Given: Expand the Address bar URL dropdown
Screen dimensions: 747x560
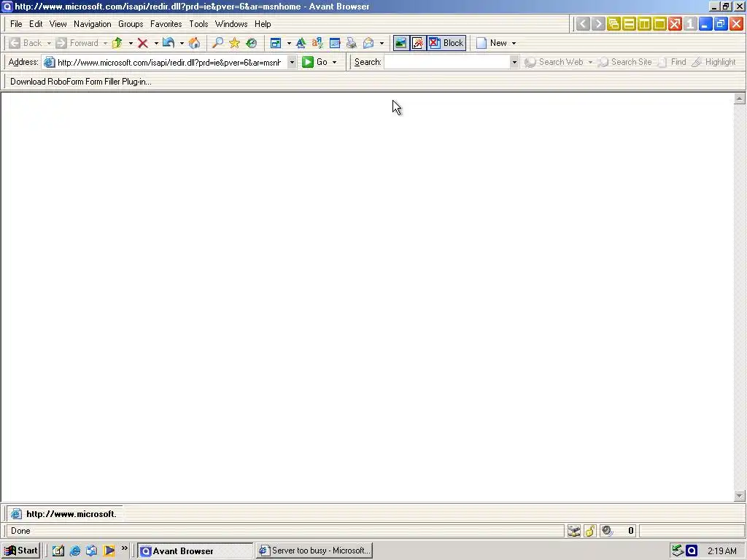Looking at the screenshot, I should tap(292, 62).
